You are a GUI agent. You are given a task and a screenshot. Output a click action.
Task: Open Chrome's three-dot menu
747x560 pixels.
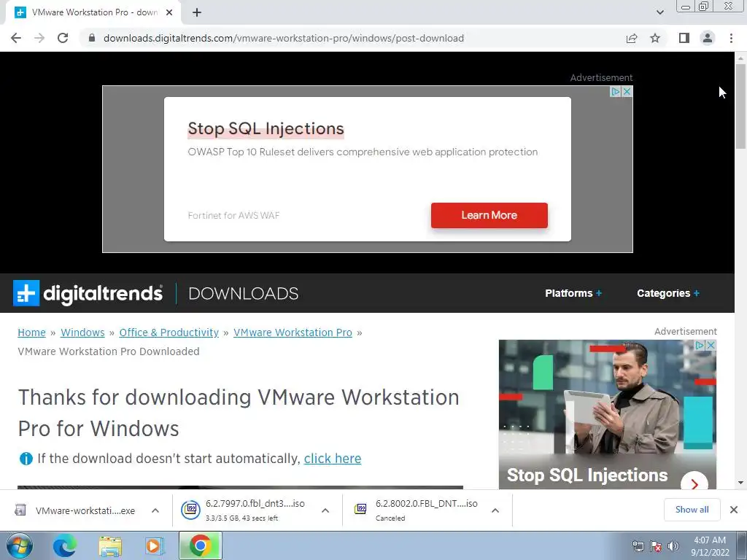(731, 38)
